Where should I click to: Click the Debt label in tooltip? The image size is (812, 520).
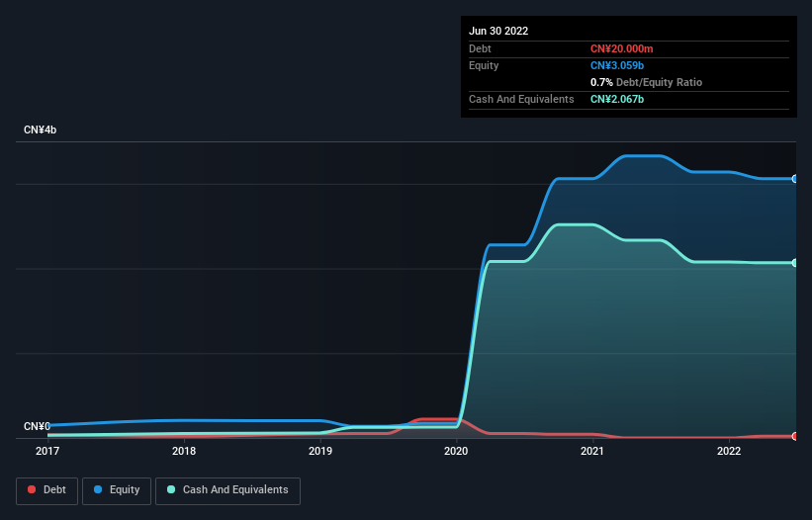pyautogui.click(x=480, y=48)
